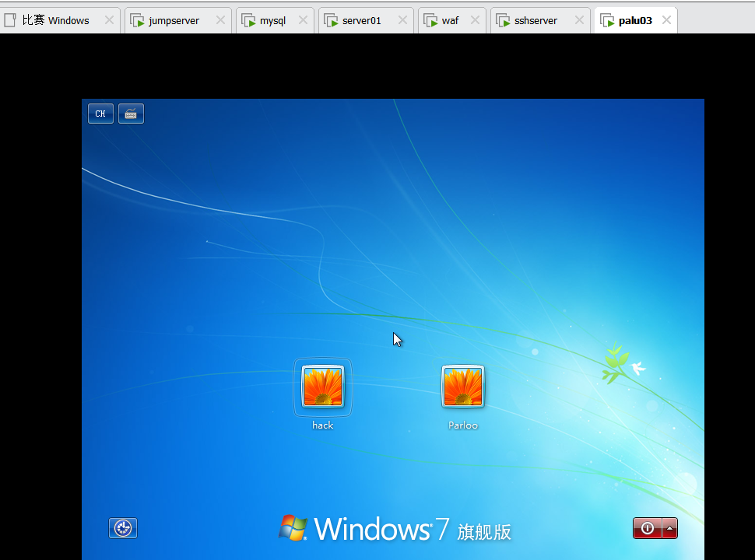This screenshot has height=560, width=755.
Task: Close the 比赛 Windows tab
Action: [x=110, y=20]
